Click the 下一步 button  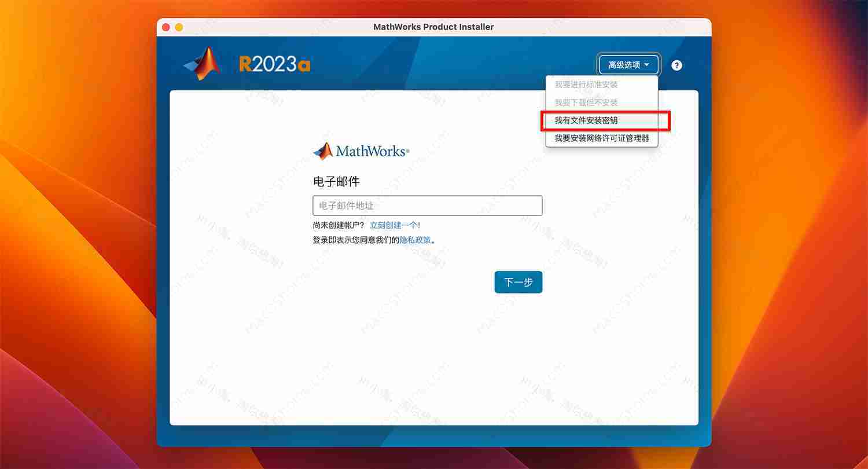[518, 282]
